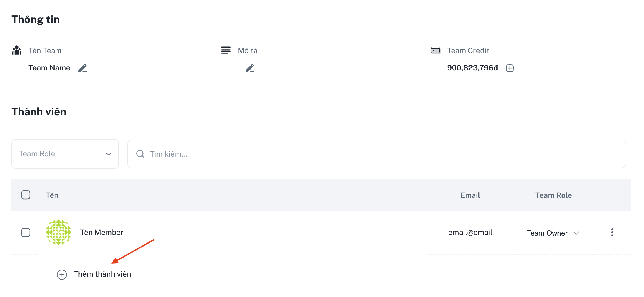Expand the Team Owner role dropdown
This screenshot has height=297, width=644.
pos(576,233)
